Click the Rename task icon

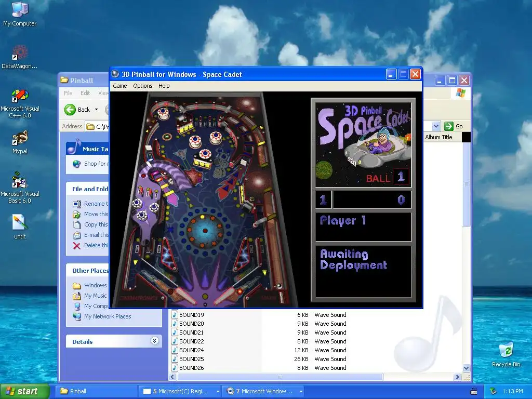click(77, 204)
